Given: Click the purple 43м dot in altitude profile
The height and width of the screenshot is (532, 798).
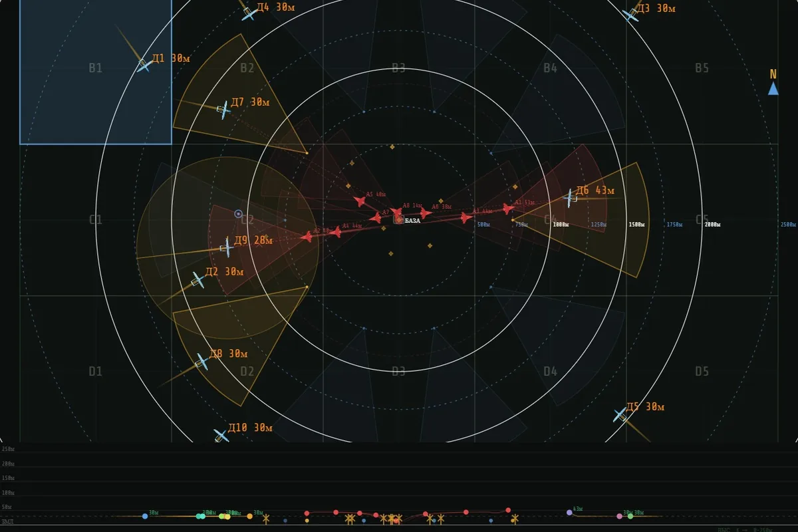Looking at the screenshot, I should (x=569, y=512).
